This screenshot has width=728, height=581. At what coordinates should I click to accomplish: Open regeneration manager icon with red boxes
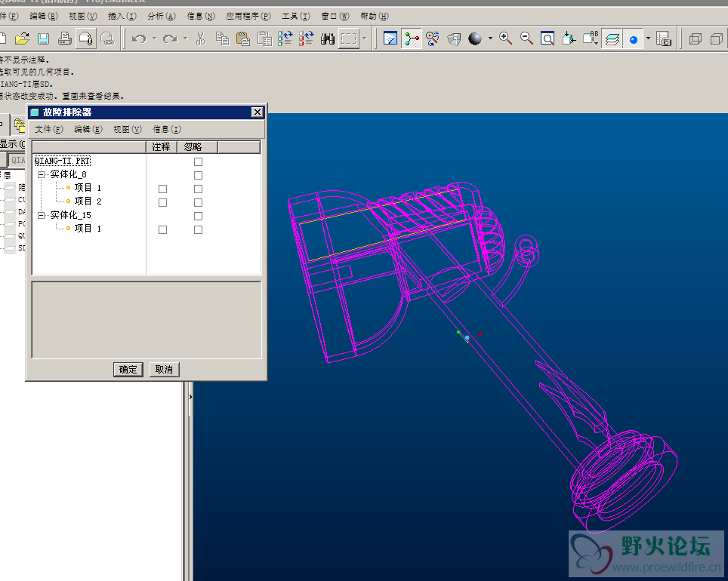click(306, 38)
